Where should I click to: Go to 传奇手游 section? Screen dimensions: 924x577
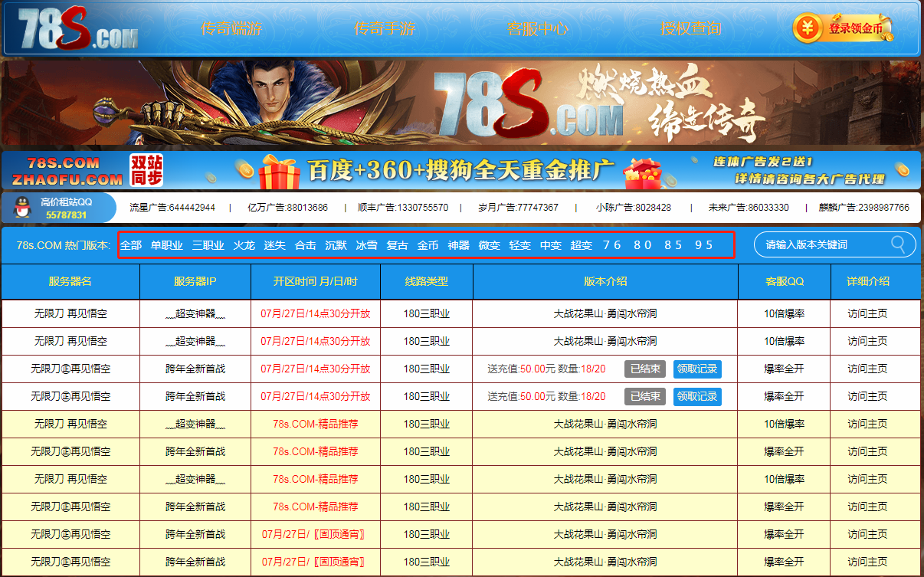(385, 29)
